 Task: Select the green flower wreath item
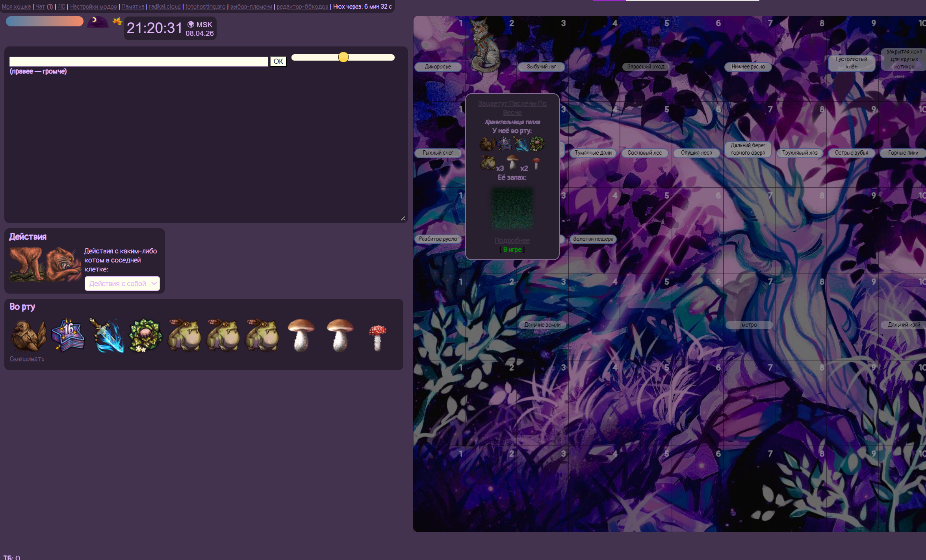[145, 336]
